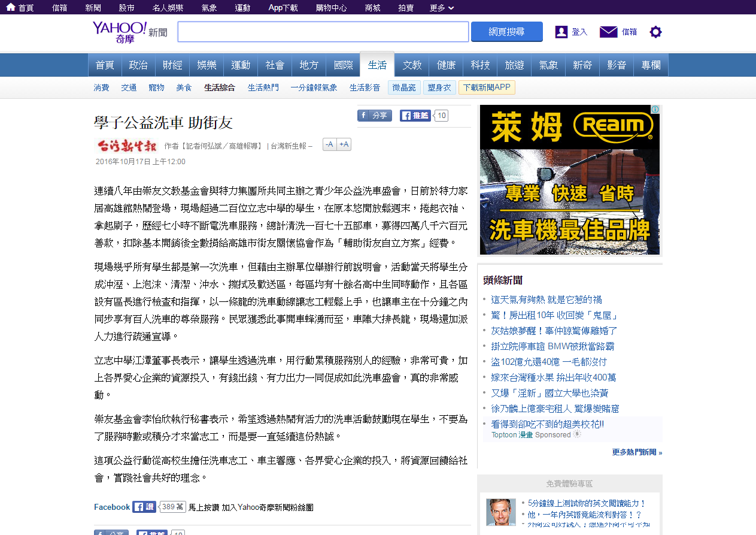Select the 影音 news tab

617,65
